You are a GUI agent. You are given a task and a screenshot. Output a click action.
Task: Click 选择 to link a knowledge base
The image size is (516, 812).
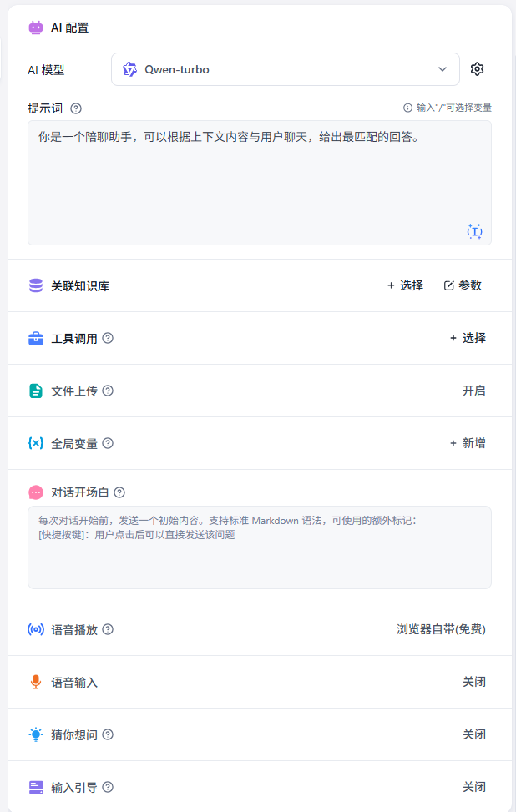pyautogui.click(x=405, y=285)
